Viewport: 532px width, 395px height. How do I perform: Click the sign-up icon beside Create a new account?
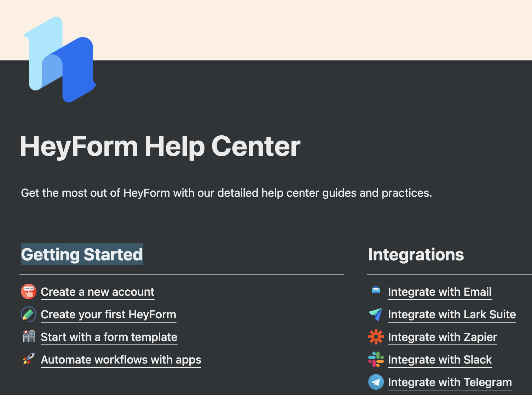point(29,291)
